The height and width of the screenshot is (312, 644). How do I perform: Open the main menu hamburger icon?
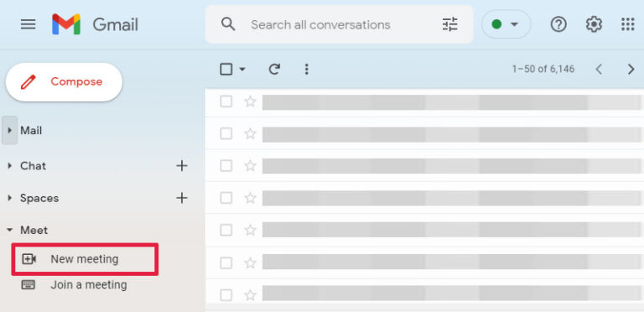[x=28, y=24]
